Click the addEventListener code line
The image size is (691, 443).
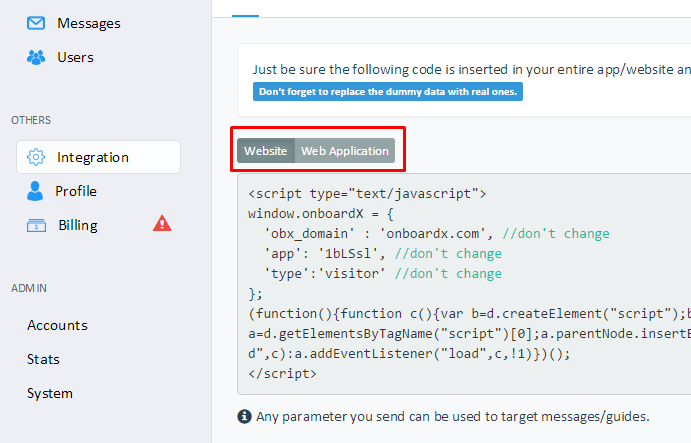click(409, 354)
